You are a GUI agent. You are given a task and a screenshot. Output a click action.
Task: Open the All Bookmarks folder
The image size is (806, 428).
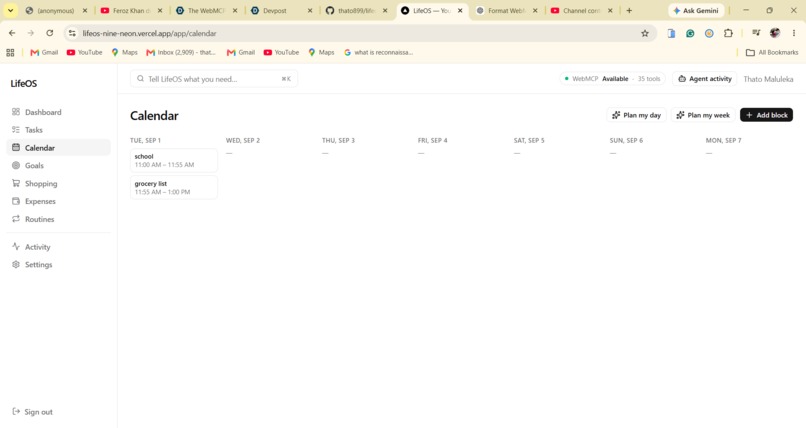(x=772, y=52)
